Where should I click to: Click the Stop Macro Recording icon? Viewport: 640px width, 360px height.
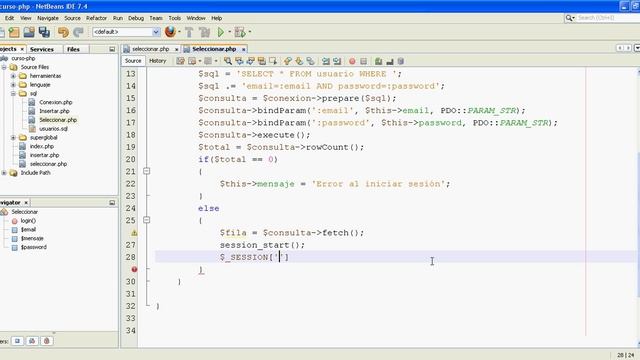(363, 61)
